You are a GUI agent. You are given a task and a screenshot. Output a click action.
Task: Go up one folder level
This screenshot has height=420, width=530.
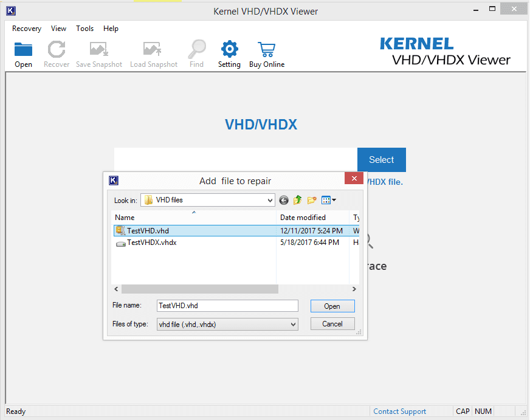[297, 200]
